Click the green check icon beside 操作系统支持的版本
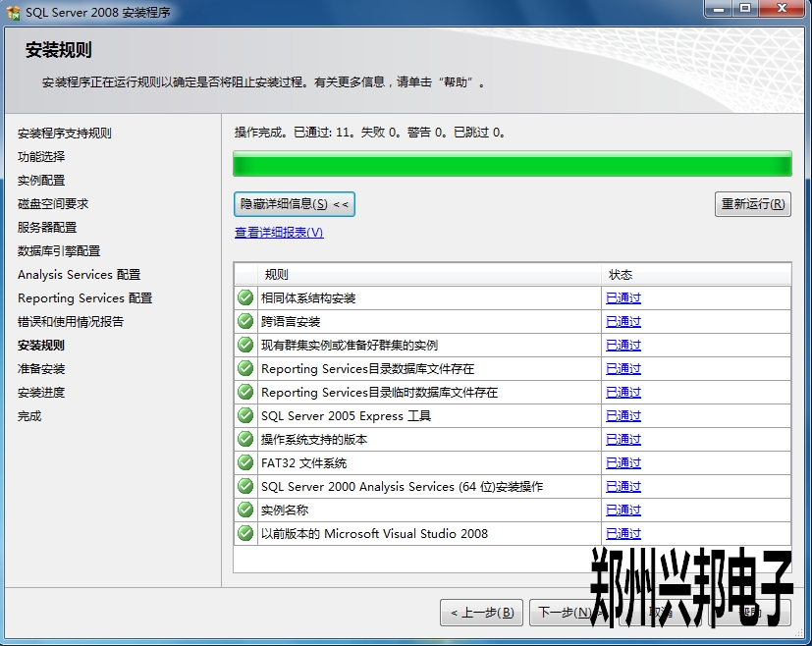 245,439
